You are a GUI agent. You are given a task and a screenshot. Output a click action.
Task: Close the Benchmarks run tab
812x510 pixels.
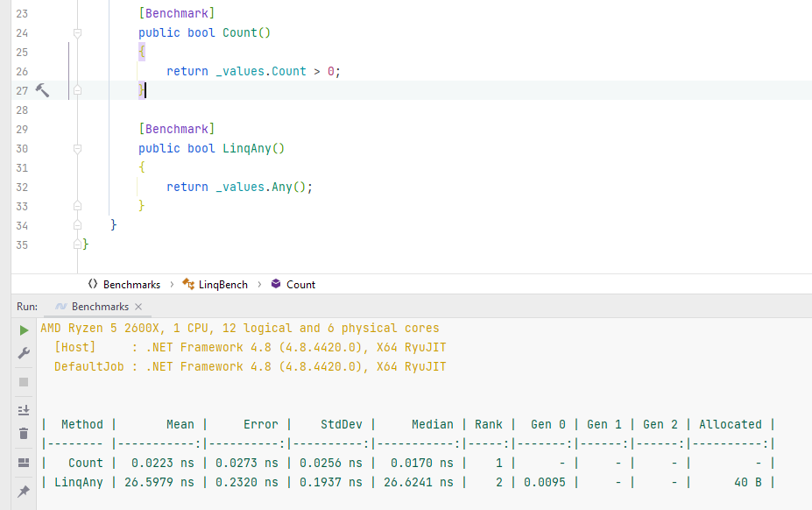(x=138, y=307)
